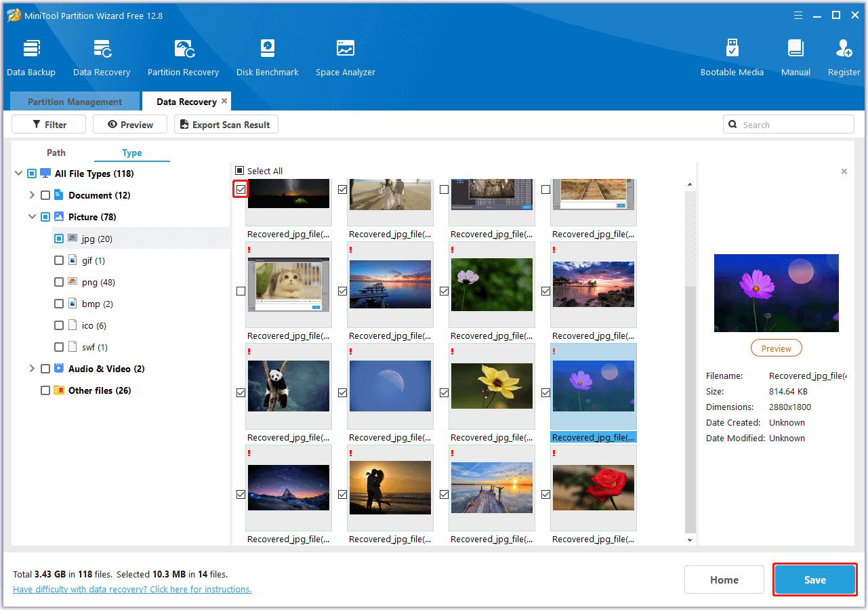Screen dimensions: 868x610
Task: Click the large preview image of purple flower
Action: (x=777, y=293)
